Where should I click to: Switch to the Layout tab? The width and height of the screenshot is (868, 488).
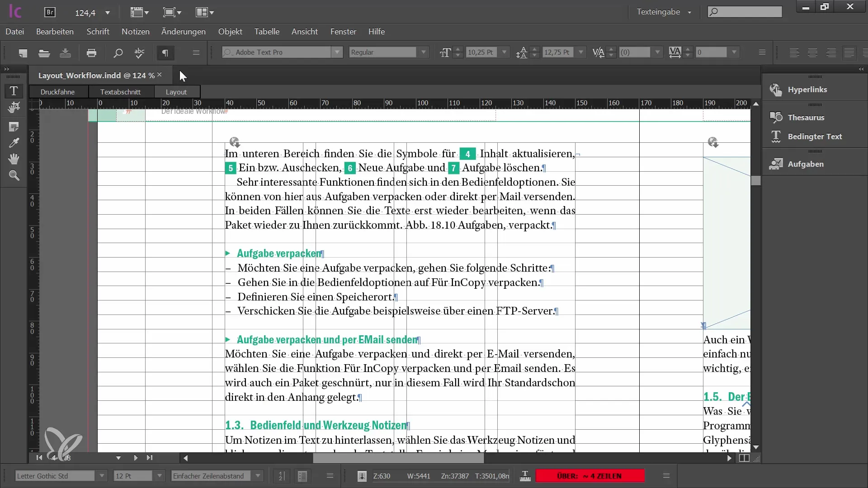click(x=176, y=91)
